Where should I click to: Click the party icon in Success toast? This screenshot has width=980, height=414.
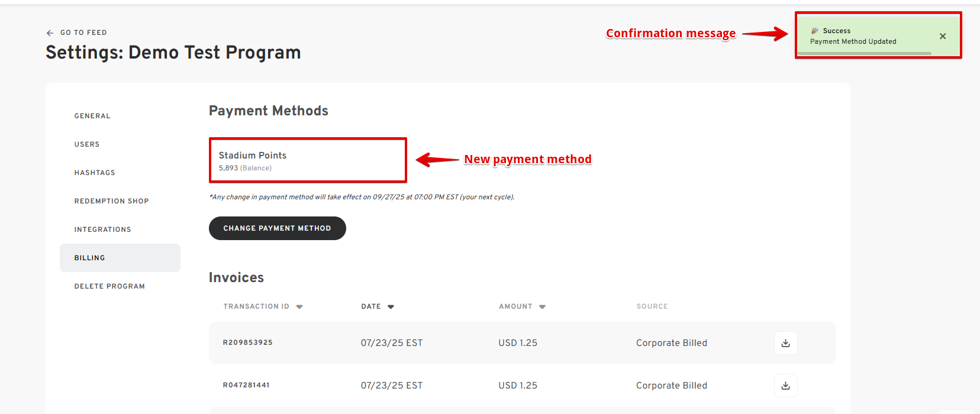point(815,31)
